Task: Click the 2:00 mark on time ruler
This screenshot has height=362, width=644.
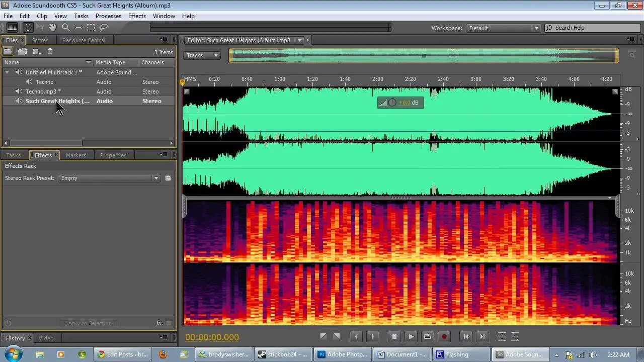Action: tap(377, 79)
